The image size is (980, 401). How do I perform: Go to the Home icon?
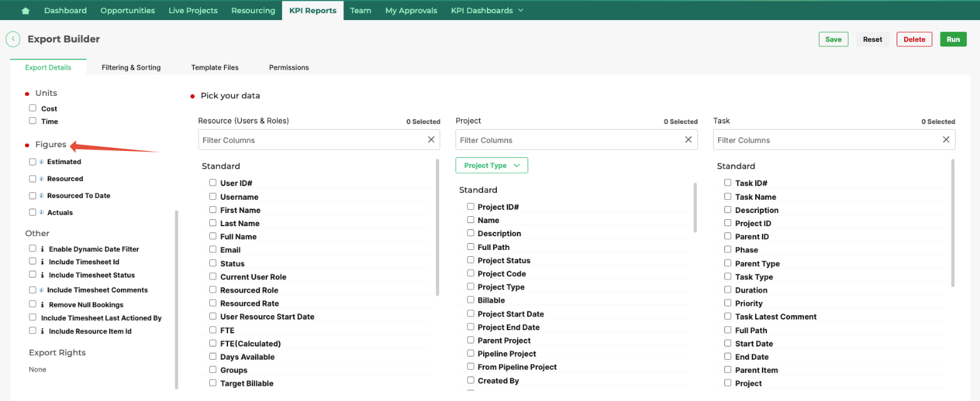pyautogui.click(x=25, y=11)
